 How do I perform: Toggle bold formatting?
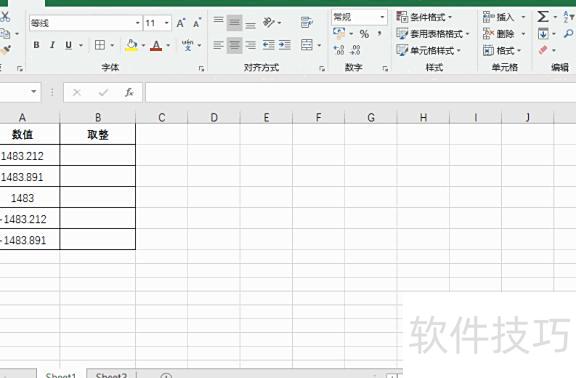[36, 45]
